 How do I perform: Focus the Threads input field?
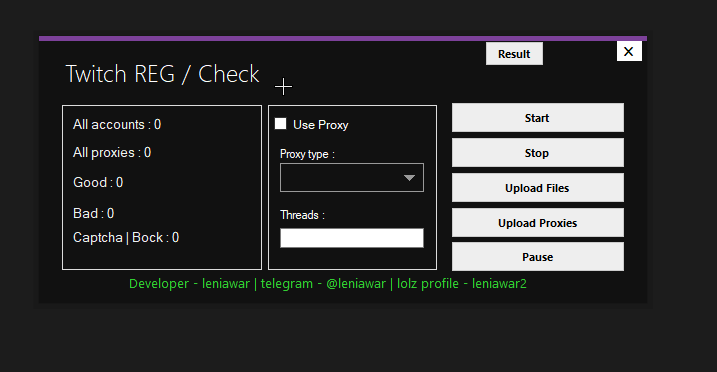click(x=352, y=238)
